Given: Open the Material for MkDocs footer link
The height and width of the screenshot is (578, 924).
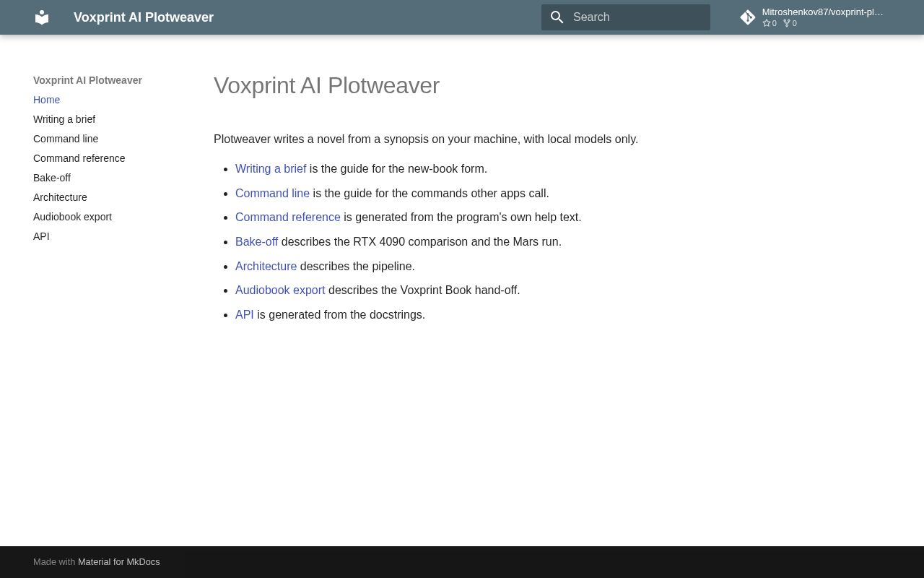Looking at the screenshot, I should tap(119, 562).
